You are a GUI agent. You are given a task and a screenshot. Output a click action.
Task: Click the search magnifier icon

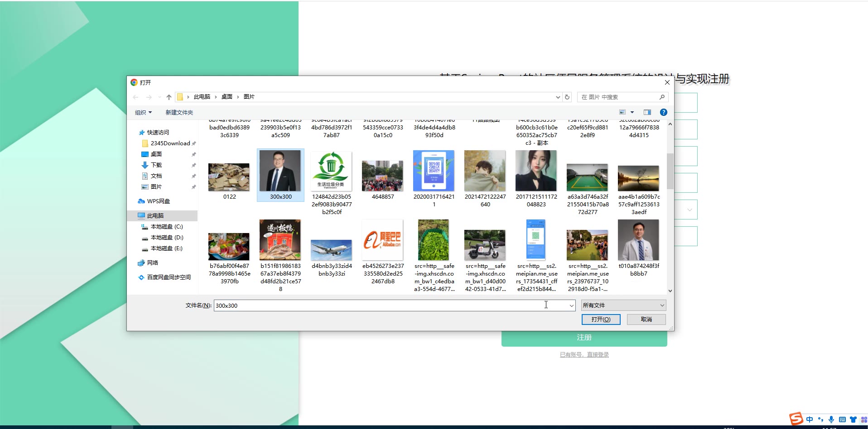click(x=662, y=97)
